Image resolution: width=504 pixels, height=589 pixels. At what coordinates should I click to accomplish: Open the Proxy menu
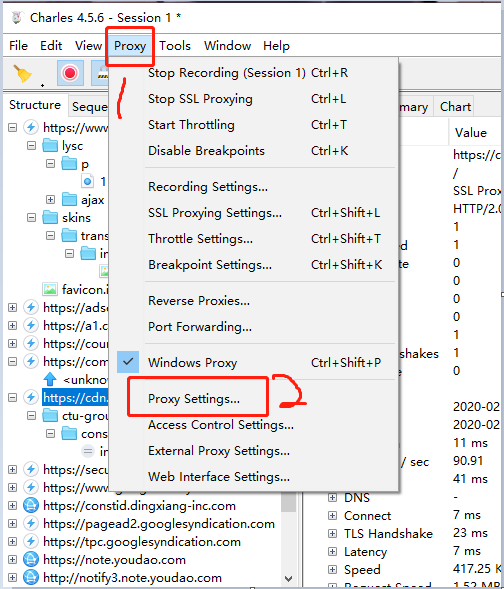point(130,46)
